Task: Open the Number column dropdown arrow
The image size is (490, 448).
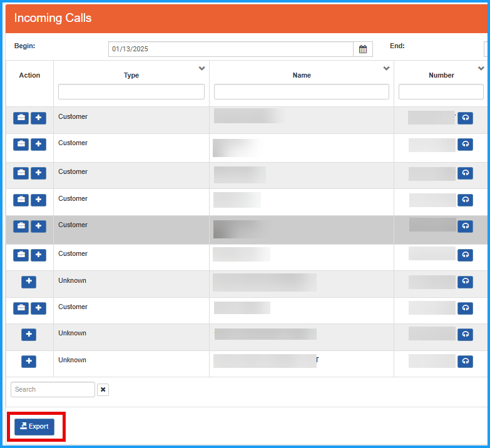Action: [481, 68]
